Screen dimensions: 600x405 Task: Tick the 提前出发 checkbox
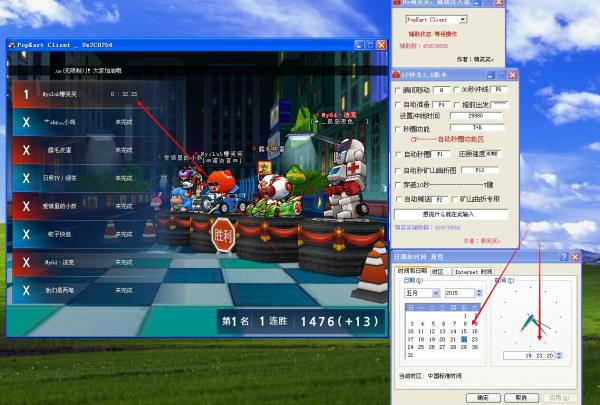coord(456,105)
